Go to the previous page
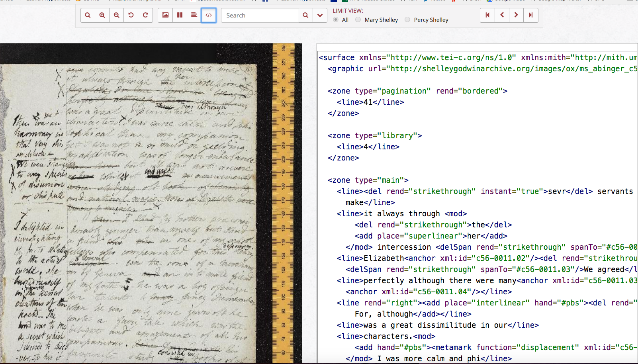 [x=502, y=15]
